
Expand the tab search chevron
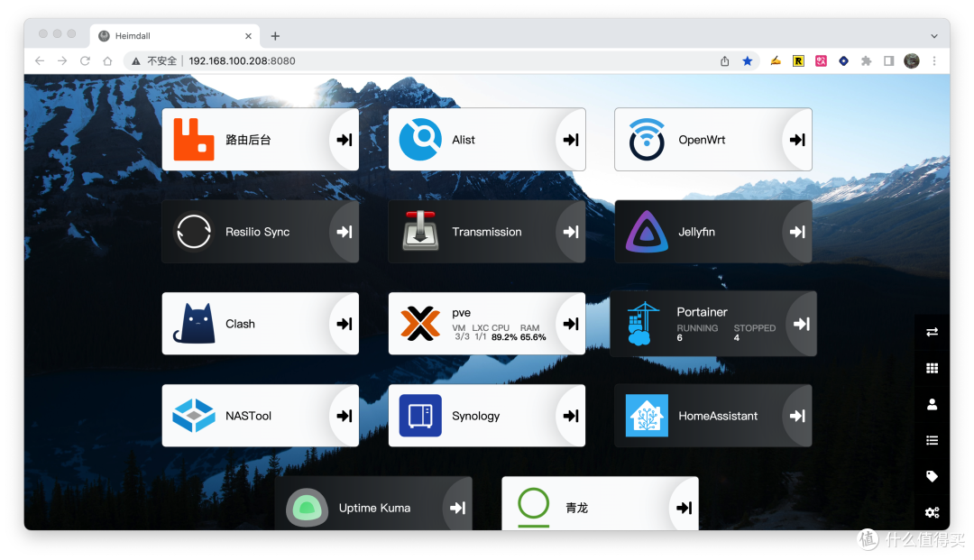tap(933, 36)
